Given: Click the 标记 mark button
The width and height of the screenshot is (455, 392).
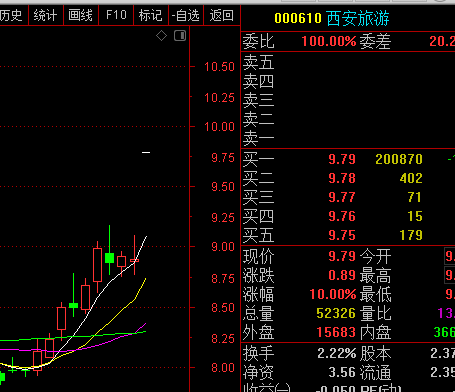Looking at the screenshot, I should coord(151,15).
